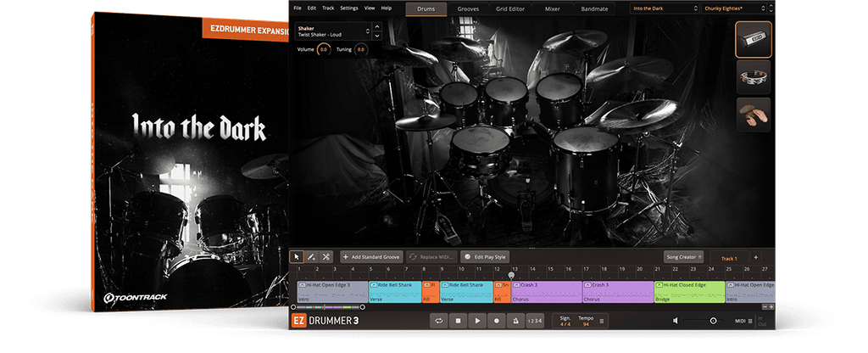Click the speaker volume icon
Image resolution: width=868 pixels, height=353 pixels.
676,320
